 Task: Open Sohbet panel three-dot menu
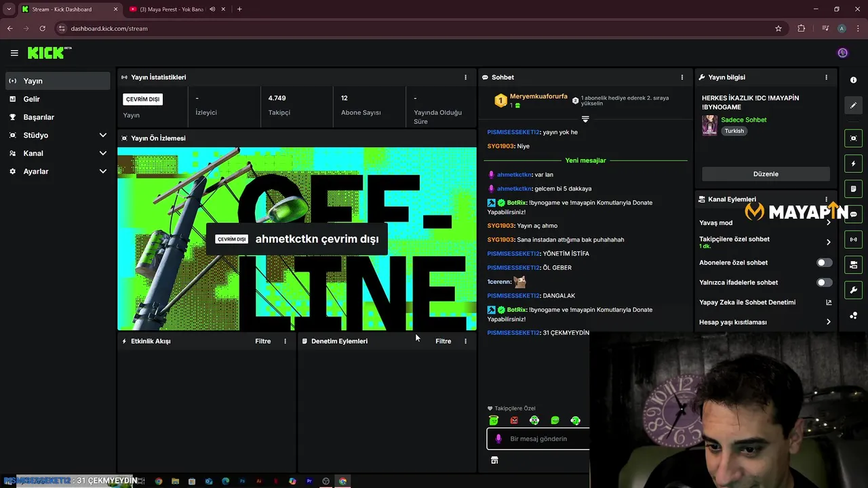pyautogui.click(x=682, y=77)
